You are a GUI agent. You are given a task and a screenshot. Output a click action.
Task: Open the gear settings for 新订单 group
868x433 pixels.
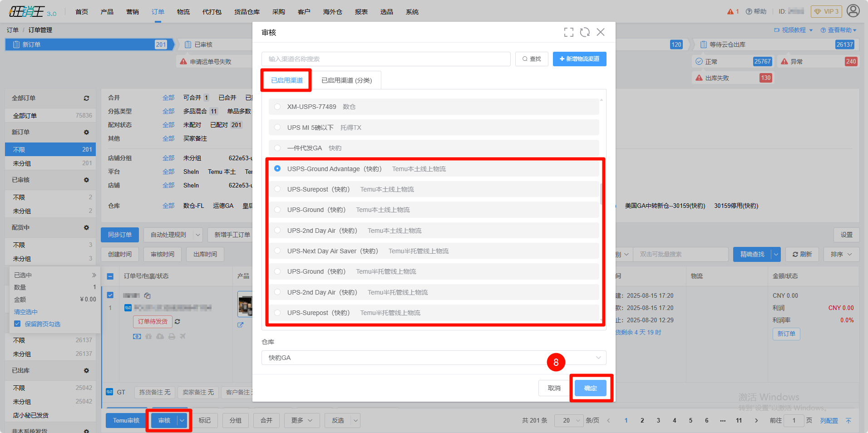pos(86,132)
